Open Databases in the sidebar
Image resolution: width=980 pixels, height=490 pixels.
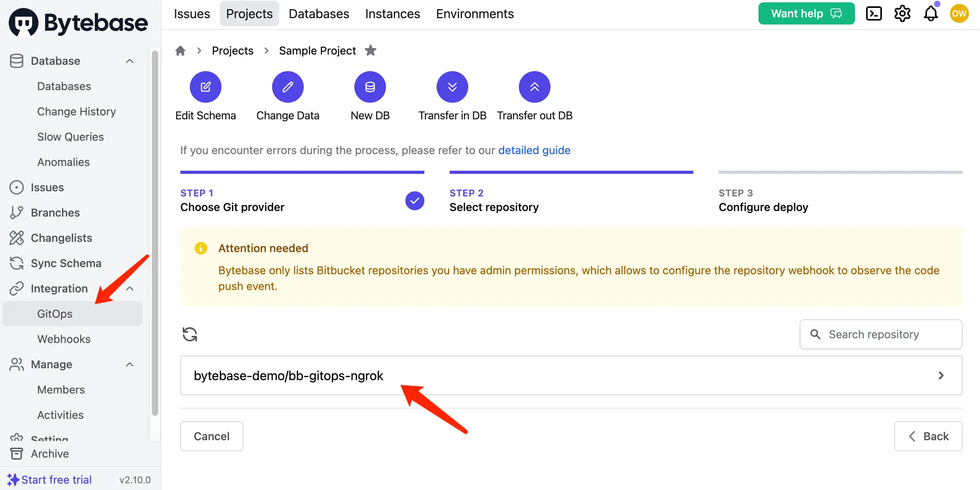[x=64, y=86]
